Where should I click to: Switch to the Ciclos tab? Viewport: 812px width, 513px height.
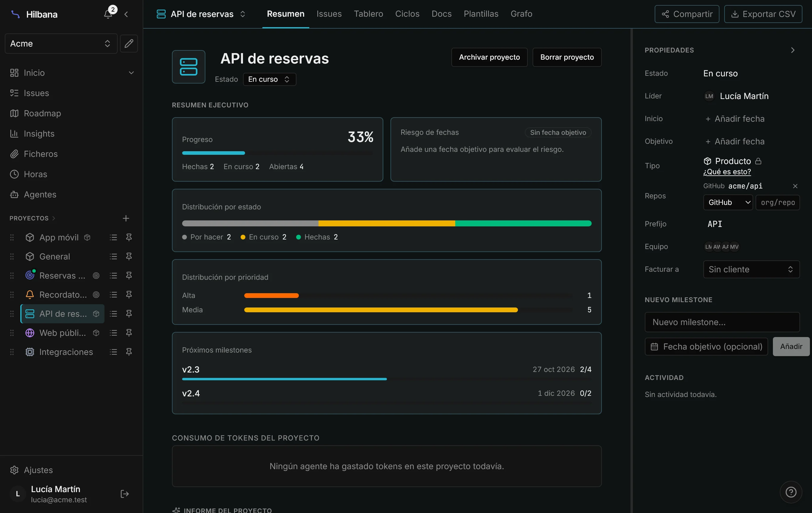pos(407,14)
